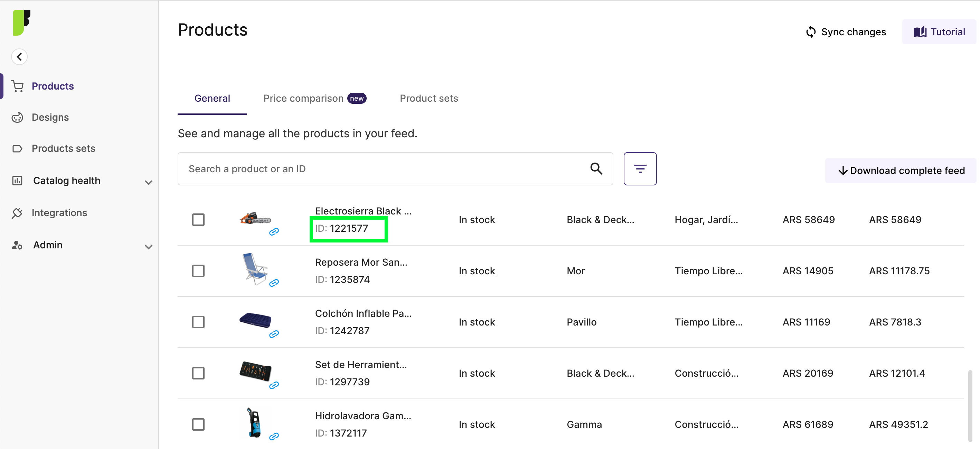The image size is (980, 449).
Task: Click product name Set de Herramient
Action: pos(361,365)
